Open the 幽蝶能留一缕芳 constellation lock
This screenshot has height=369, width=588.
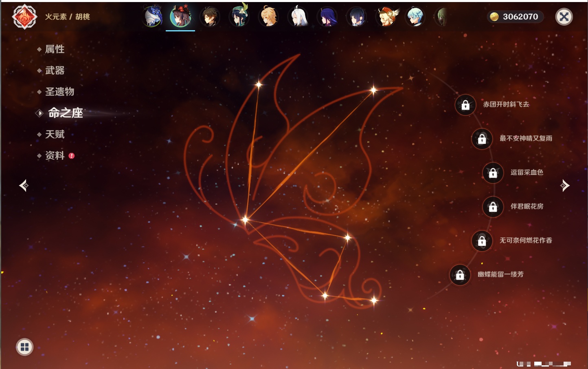460,275
